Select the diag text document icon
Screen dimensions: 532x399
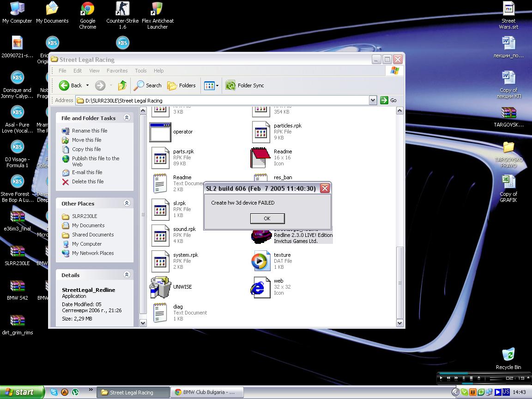[160, 313]
